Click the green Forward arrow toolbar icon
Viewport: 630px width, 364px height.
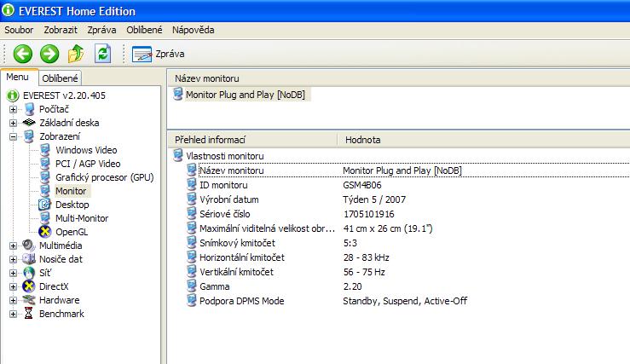[x=49, y=54]
